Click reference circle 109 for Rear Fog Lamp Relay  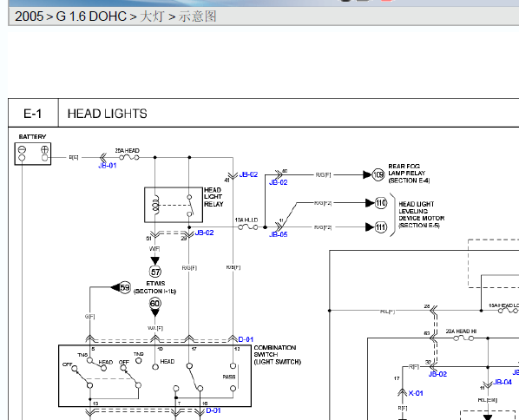[378, 174]
